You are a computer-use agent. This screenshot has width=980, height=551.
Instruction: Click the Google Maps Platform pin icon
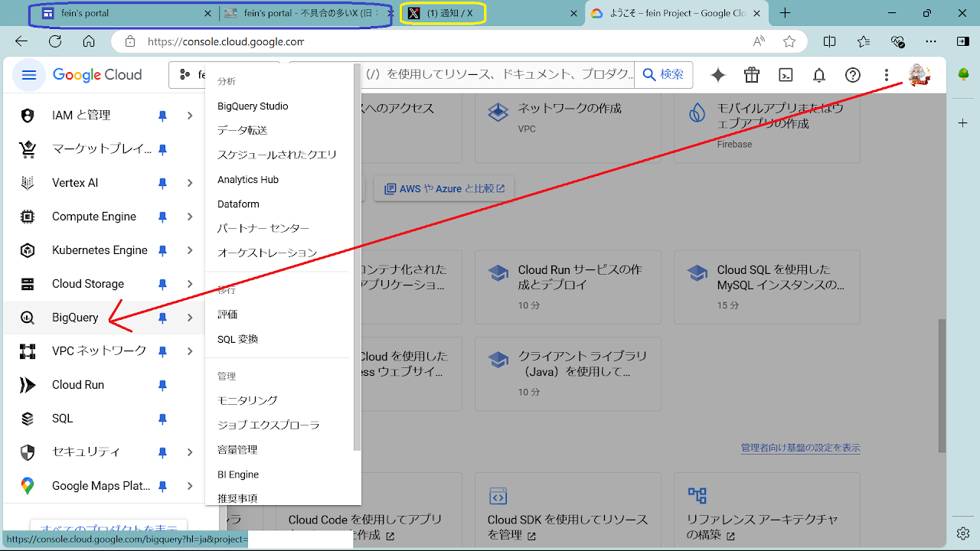[28, 486]
